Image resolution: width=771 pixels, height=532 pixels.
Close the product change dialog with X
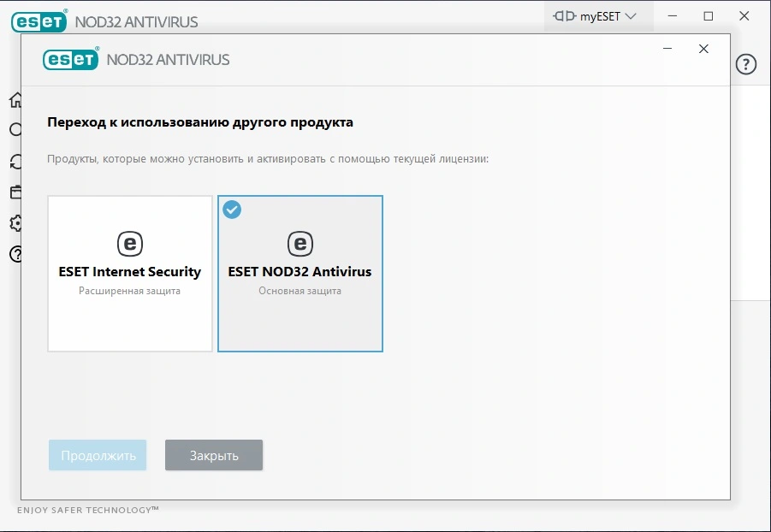click(x=703, y=49)
